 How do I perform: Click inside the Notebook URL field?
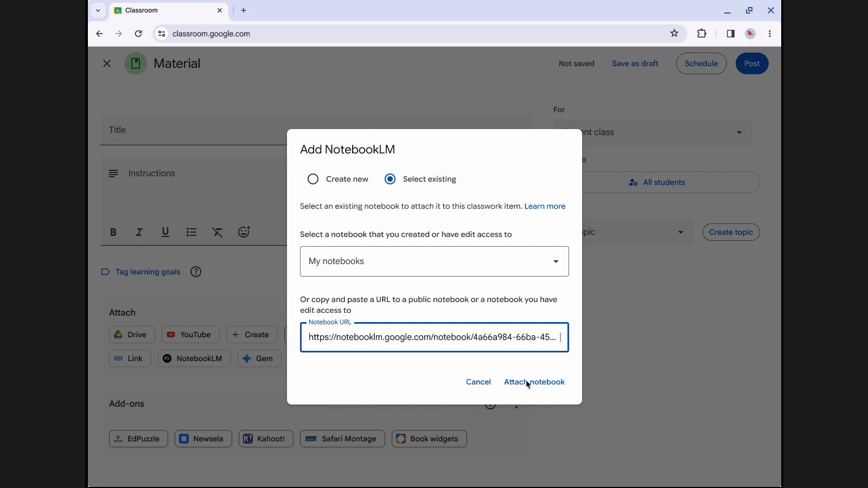[x=431, y=337]
